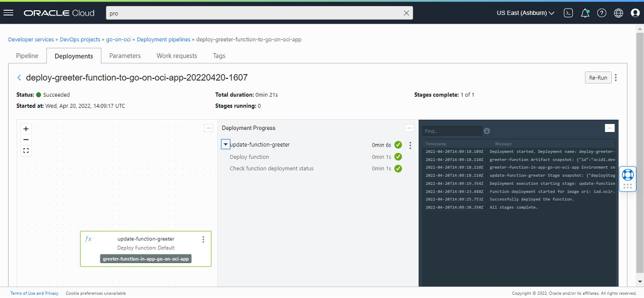Open deployment actions kebab menu beside Re-Run
The image size is (644, 298).
point(616,78)
